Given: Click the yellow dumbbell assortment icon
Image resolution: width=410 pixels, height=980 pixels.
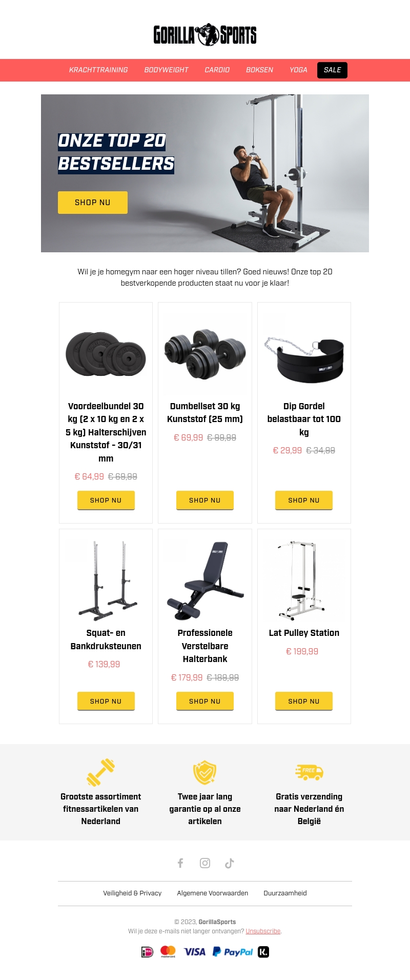Looking at the screenshot, I should click(x=100, y=772).
